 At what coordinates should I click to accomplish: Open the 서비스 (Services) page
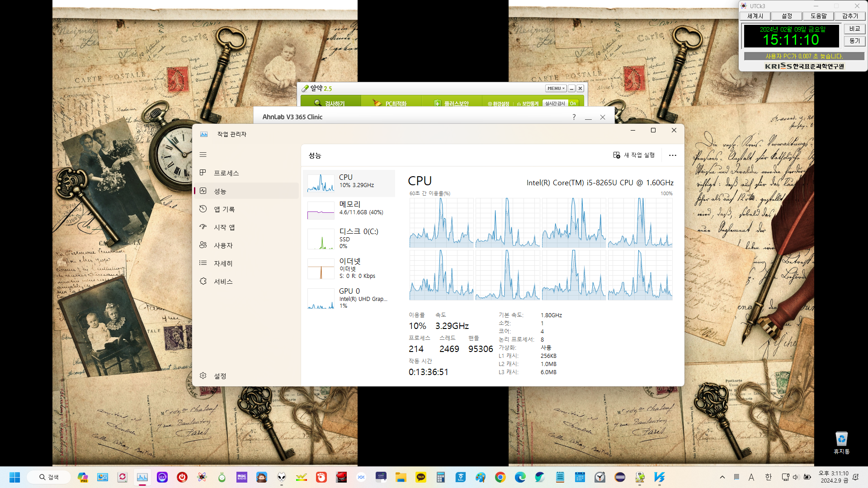click(x=246, y=282)
